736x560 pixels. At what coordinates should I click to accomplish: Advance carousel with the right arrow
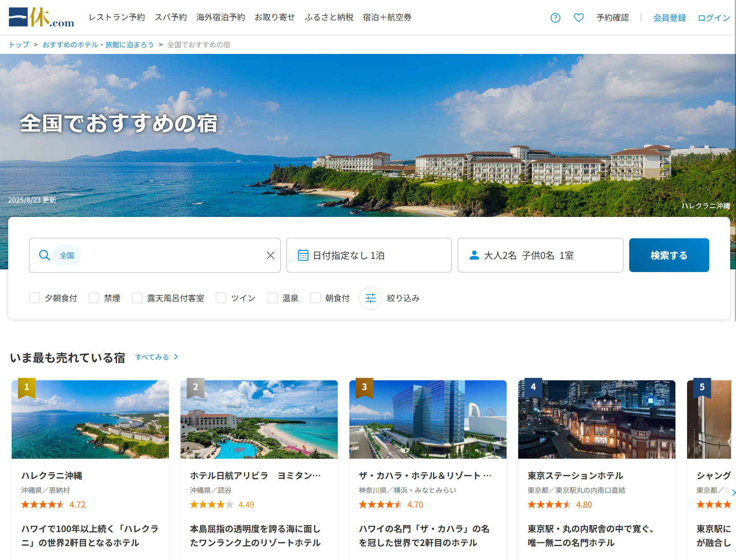coord(733,493)
